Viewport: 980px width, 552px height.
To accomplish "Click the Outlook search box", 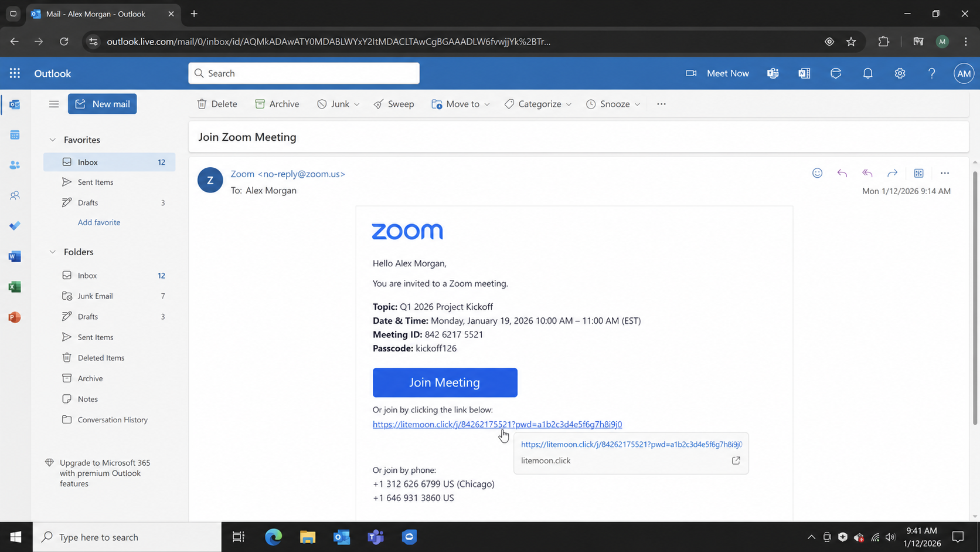I will 304,73.
